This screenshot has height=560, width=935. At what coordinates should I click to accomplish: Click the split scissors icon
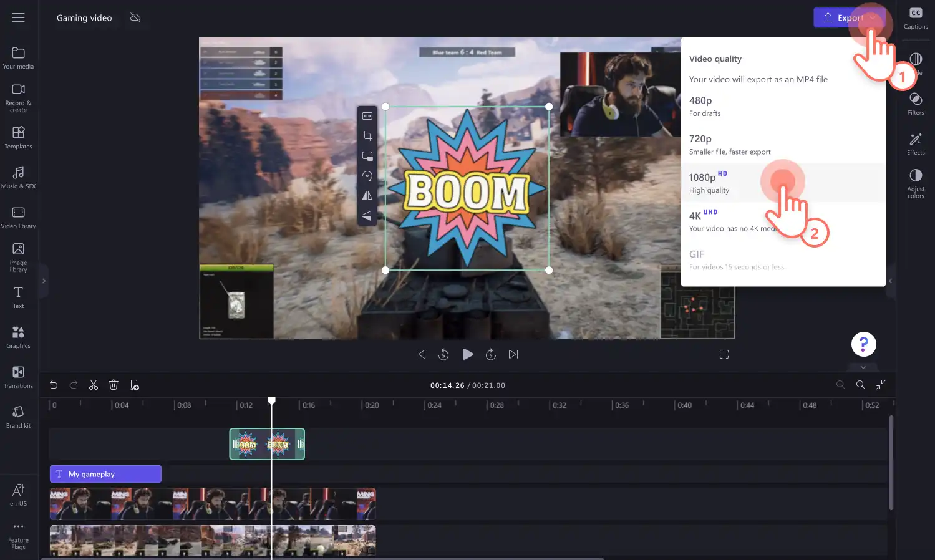click(94, 385)
